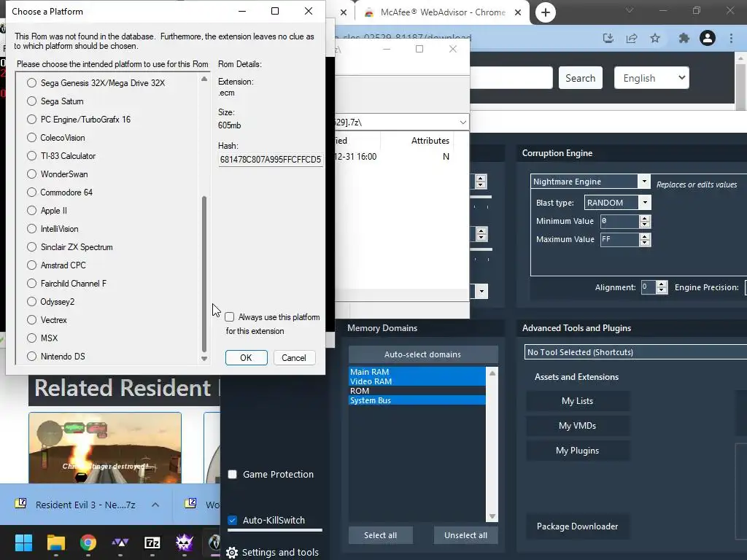Open the Nightmare Engine dropdown
Screen dimensions: 747x560
(x=643, y=182)
